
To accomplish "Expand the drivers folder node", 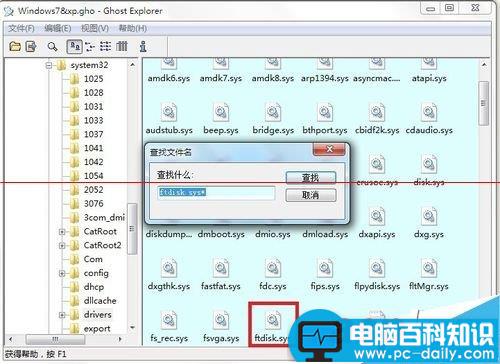I will pyautogui.click(x=62, y=315).
